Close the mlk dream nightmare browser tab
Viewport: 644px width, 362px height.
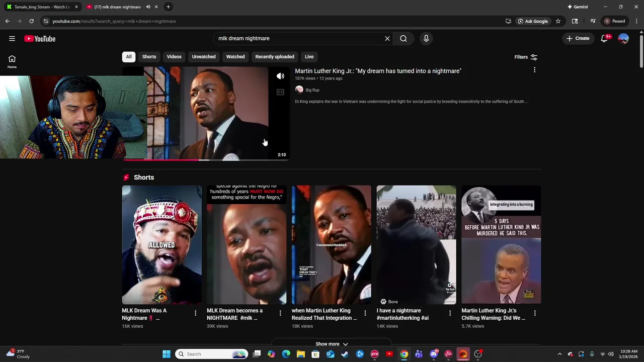tap(156, 7)
